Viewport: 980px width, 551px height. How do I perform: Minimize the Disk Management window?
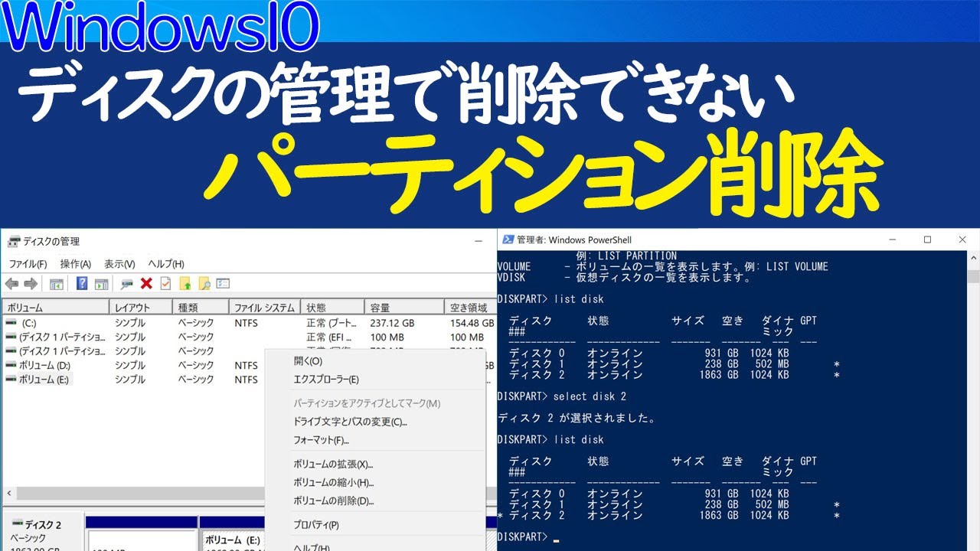(x=479, y=240)
